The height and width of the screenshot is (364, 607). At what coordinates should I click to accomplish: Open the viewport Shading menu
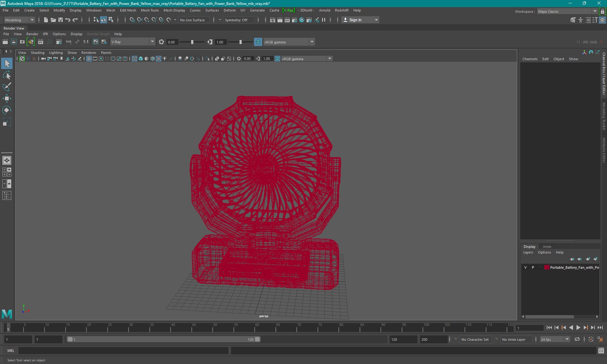pos(37,53)
